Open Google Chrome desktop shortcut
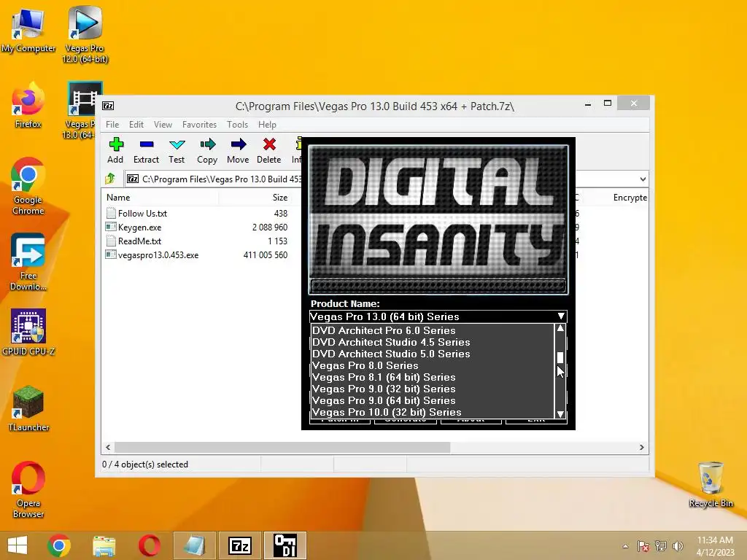The image size is (747, 560). pyautogui.click(x=28, y=187)
